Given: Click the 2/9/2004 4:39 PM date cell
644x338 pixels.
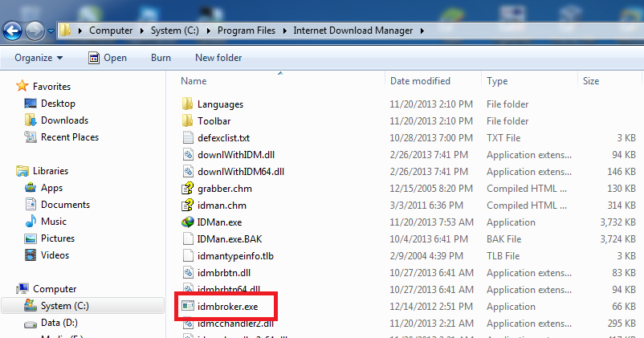Looking at the screenshot, I should [426, 256].
